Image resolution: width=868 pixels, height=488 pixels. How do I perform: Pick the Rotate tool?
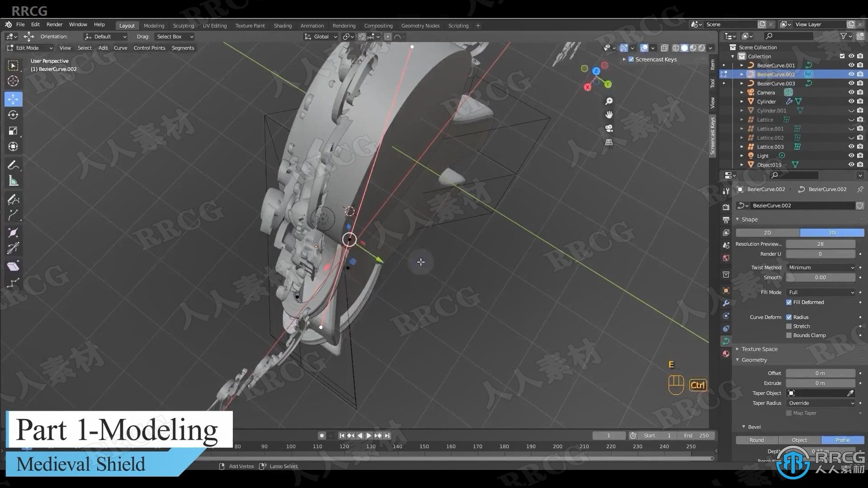pos(13,115)
